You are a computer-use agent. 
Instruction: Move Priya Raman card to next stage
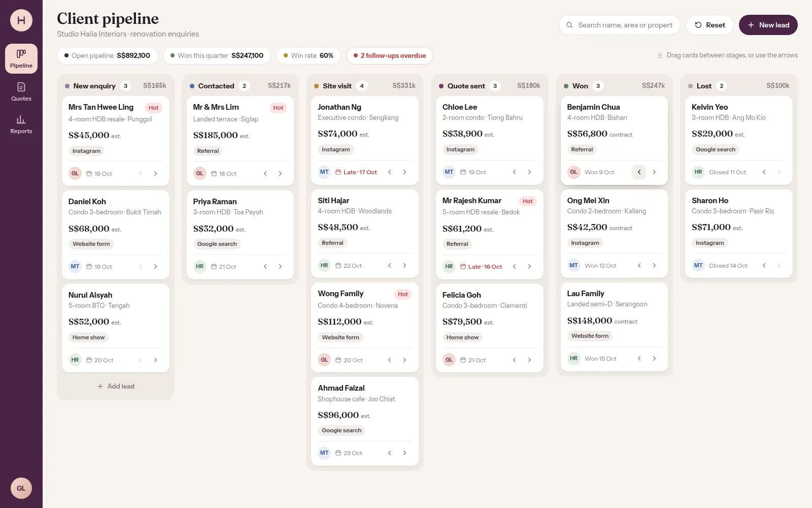click(280, 267)
